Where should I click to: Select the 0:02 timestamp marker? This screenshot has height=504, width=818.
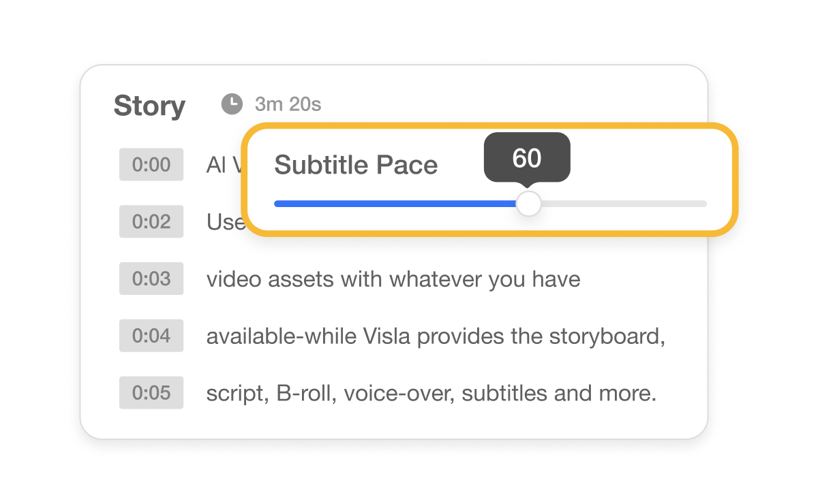tap(151, 221)
